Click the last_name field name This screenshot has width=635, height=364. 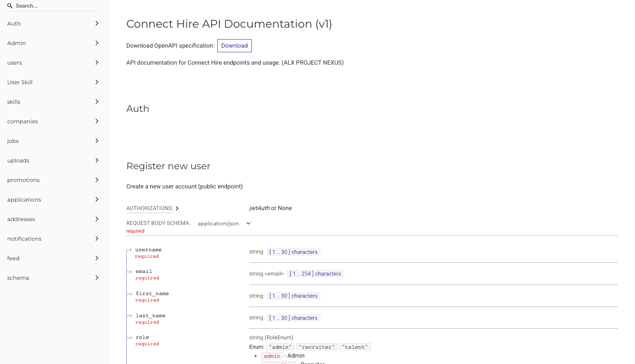click(151, 316)
